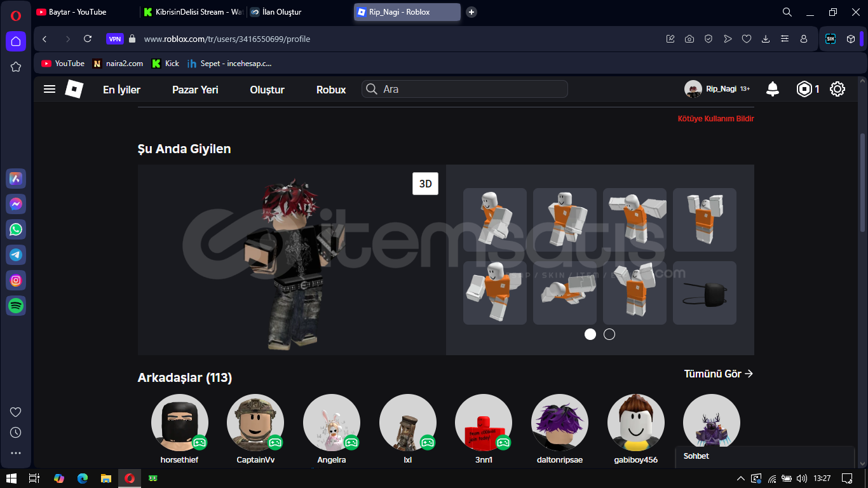Open the Robux balance icon
The width and height of the screenshot is (868, 488).
(x=804, y=89)
